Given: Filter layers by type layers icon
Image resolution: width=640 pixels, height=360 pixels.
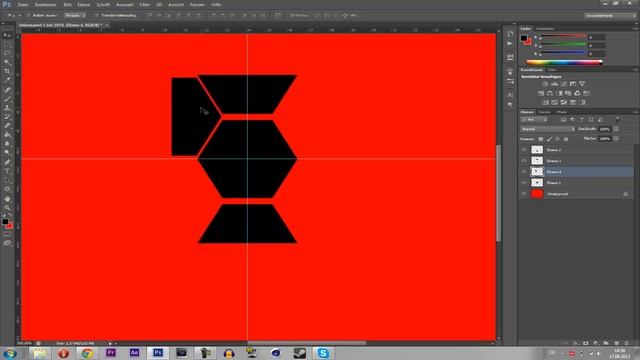Looking at the screenshot, I should (582, 120).
